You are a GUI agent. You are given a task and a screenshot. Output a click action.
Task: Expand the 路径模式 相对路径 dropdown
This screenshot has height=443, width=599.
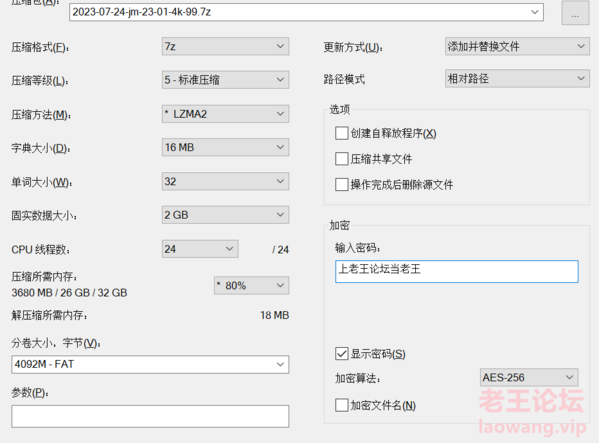[517, 79]
